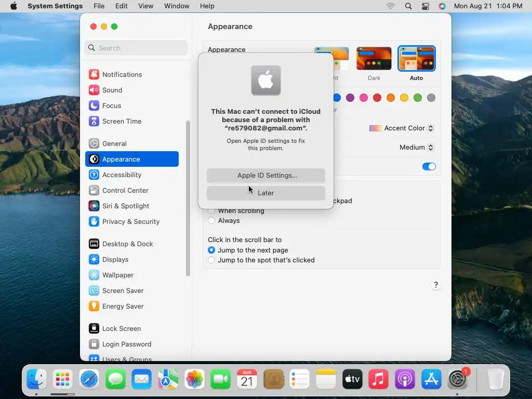Open Apple TV from the Dock
This screenshot has width=532, height=399.
[x=352, y=379]
